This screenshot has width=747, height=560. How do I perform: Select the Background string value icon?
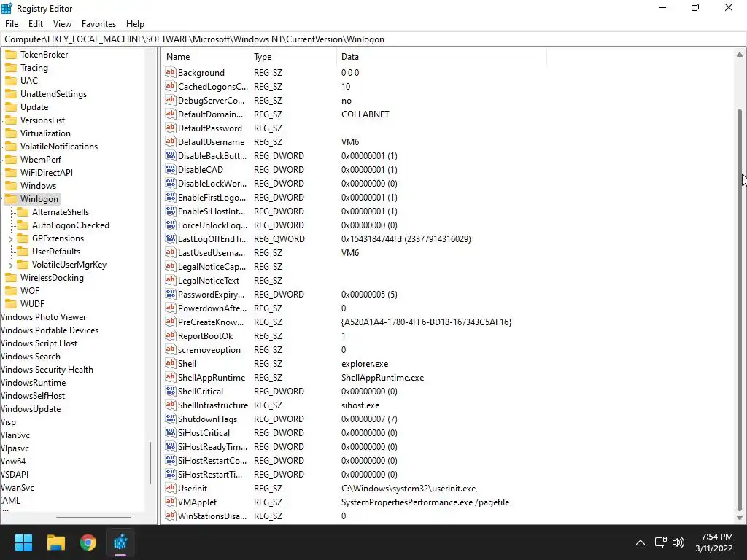[x=171, y=72]
